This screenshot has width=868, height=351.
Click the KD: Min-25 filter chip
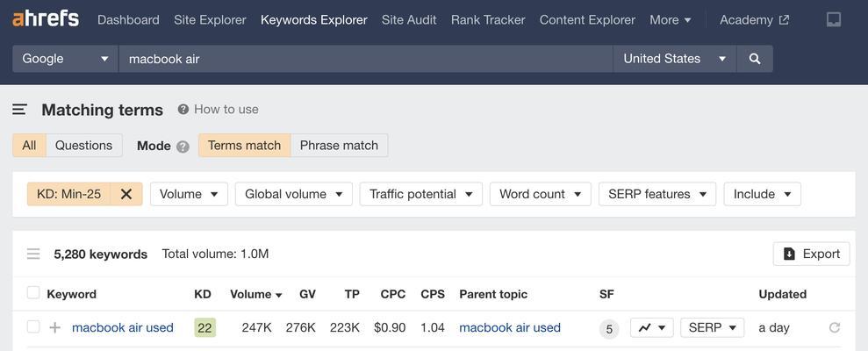[x=69, y=194]
